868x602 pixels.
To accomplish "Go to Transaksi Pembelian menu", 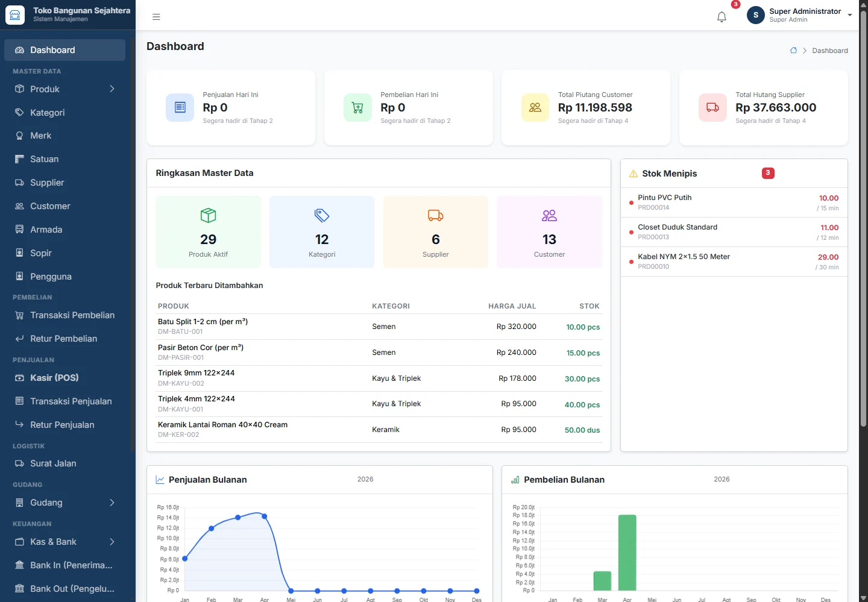I will [x=65, y=315].
